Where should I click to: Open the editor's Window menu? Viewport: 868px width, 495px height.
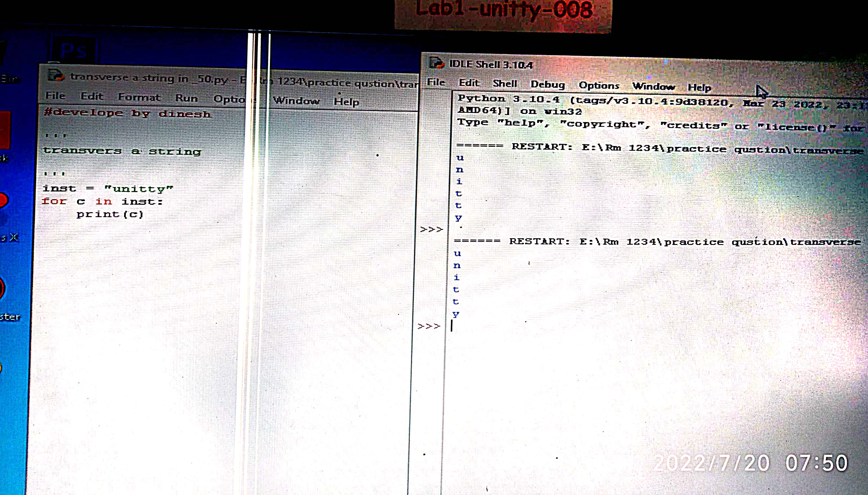[296, 101]
